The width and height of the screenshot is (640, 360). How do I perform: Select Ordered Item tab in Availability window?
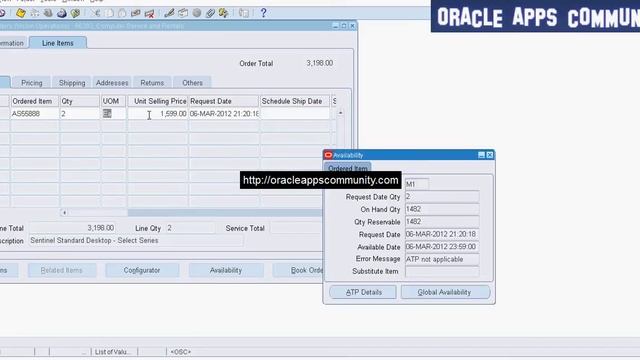[348, 168]
